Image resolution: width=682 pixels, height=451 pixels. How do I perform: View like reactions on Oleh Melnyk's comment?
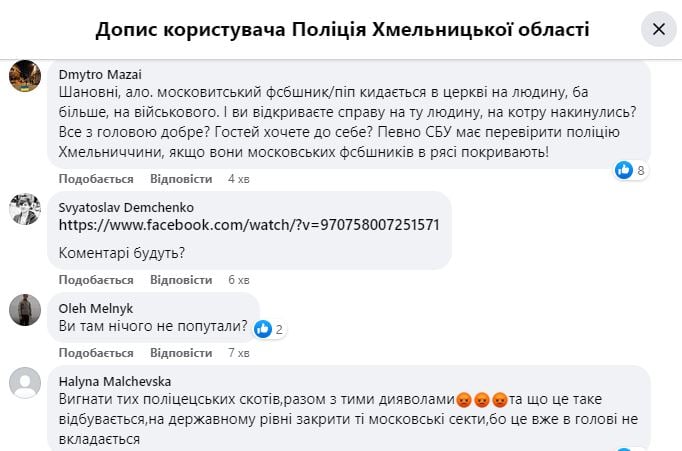pyautogui.click(x=268, y=328)
